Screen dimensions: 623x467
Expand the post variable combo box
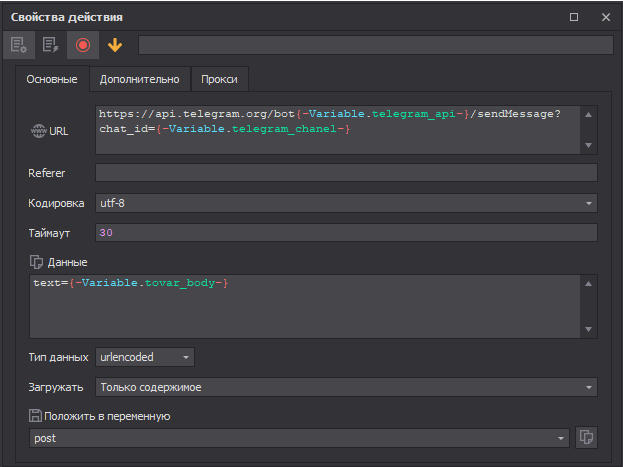click(x=561, y=438)
